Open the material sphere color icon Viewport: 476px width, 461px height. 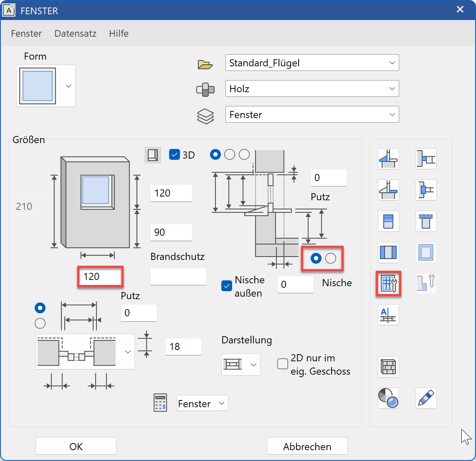388,398
